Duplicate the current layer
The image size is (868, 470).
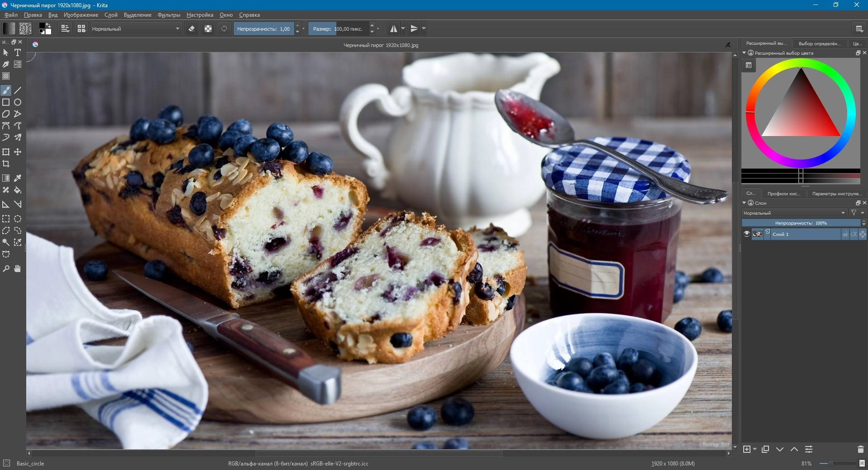[765, 449]
